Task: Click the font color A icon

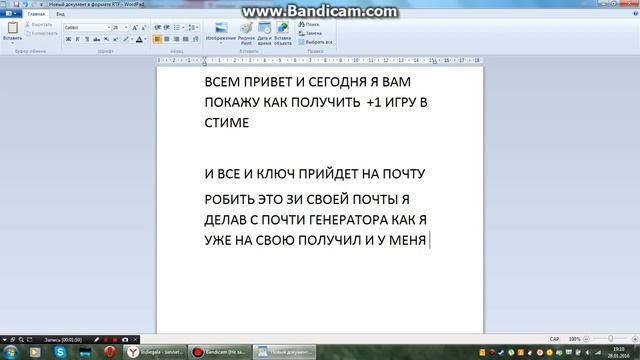Action: (x=139, y=39)
